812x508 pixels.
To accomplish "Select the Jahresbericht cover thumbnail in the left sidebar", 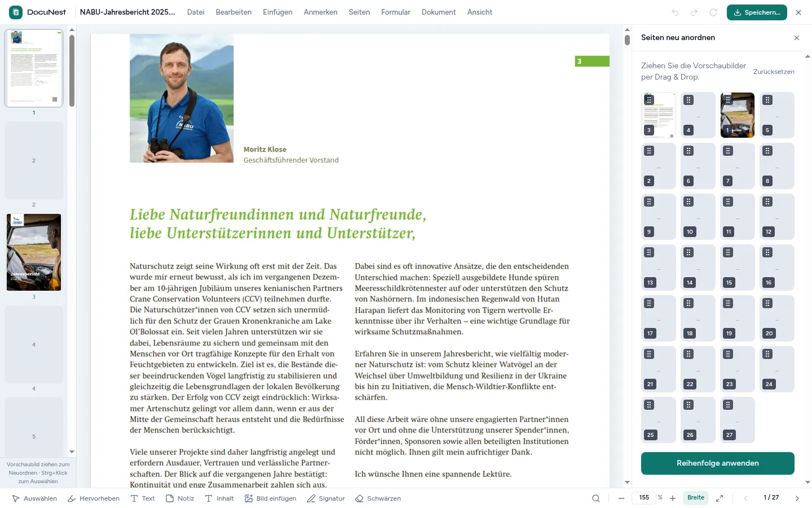I will pos(34,252).
